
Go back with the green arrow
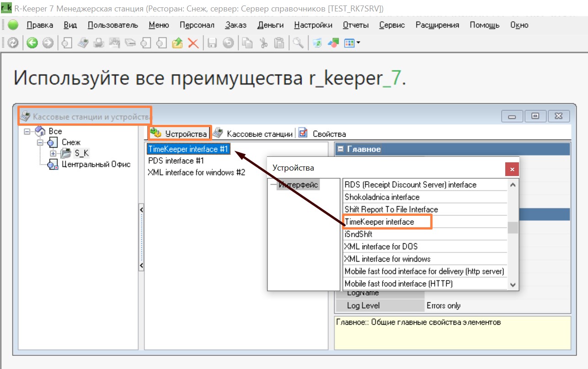(32, 43)
